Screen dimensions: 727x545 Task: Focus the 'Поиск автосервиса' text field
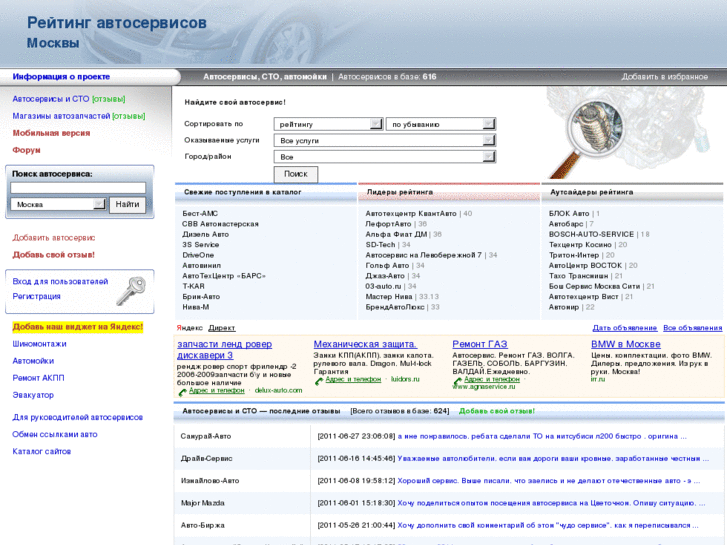click(78, 187)
